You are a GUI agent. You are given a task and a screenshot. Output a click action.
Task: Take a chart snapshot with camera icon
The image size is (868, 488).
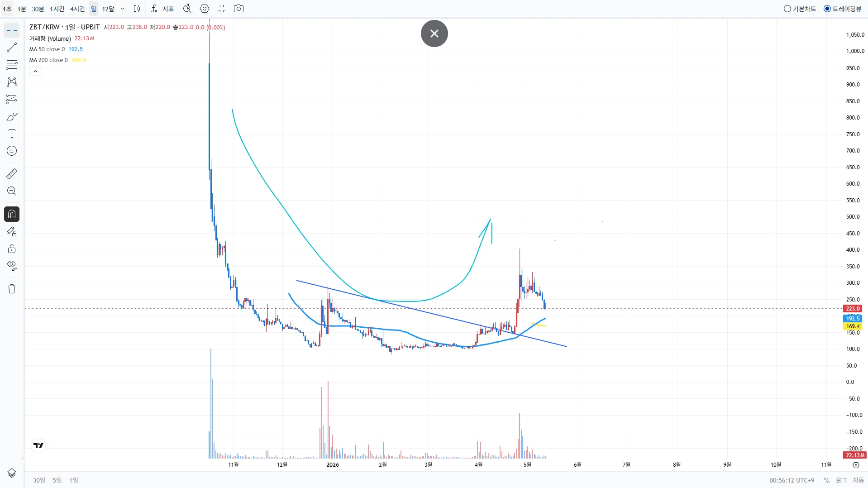coord(239,9)
